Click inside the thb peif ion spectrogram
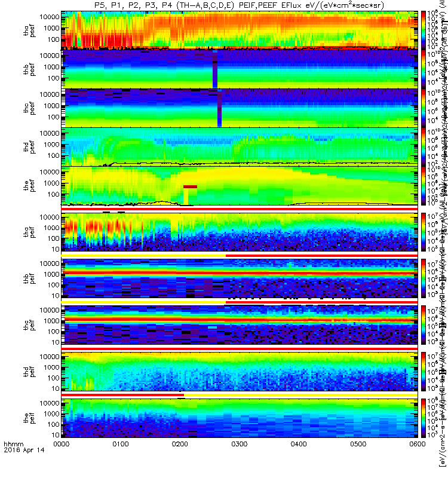 click(240, 278)
